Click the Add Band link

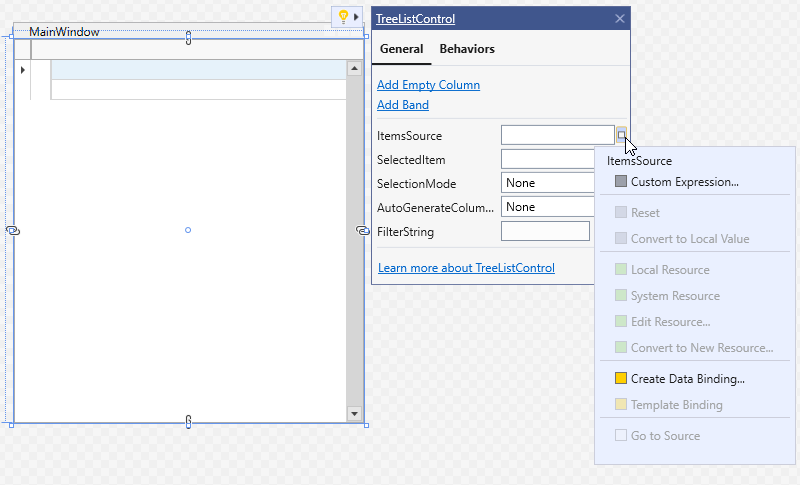[403, 105]
